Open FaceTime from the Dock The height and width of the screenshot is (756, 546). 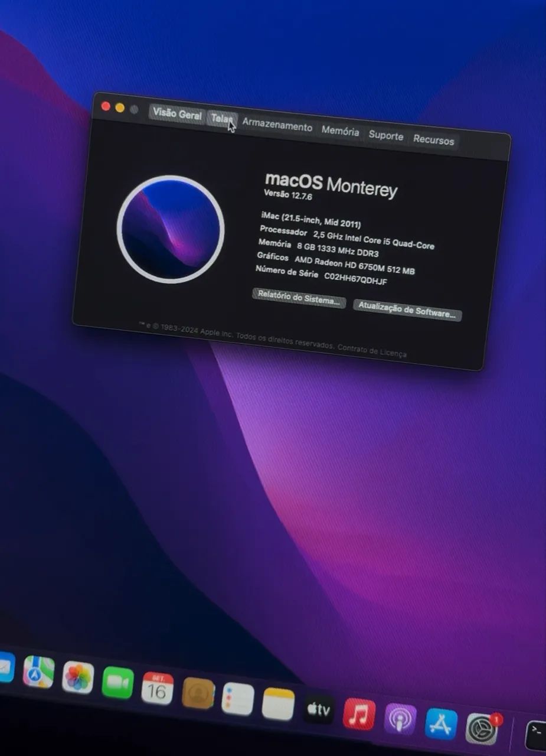tap(118, 683)
